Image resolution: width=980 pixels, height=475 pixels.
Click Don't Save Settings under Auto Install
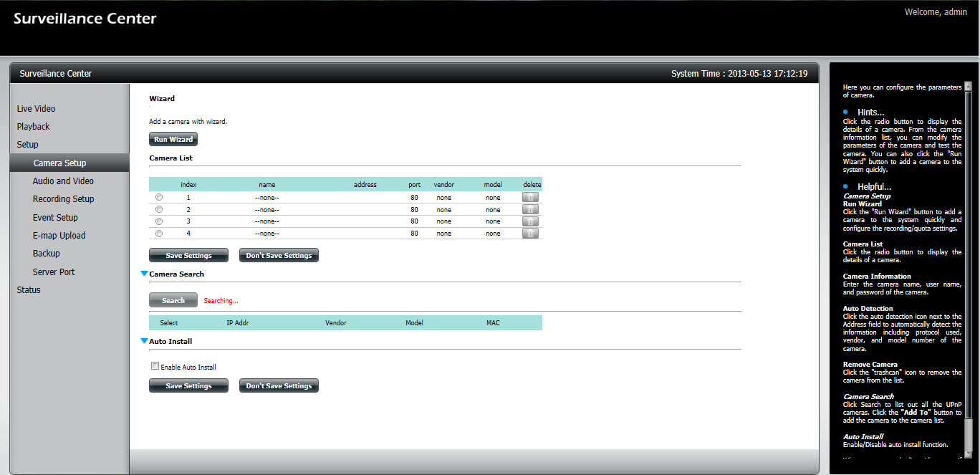coord(279,385)
